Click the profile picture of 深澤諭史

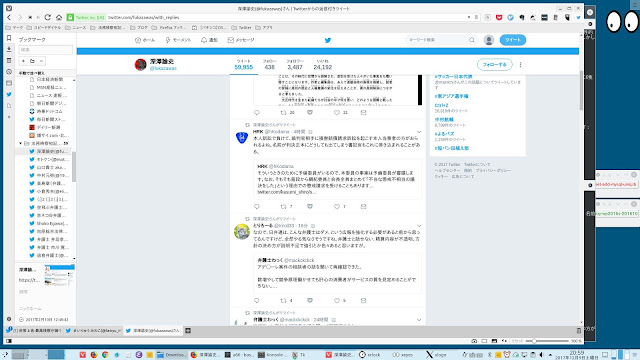(x=140, y=64)
